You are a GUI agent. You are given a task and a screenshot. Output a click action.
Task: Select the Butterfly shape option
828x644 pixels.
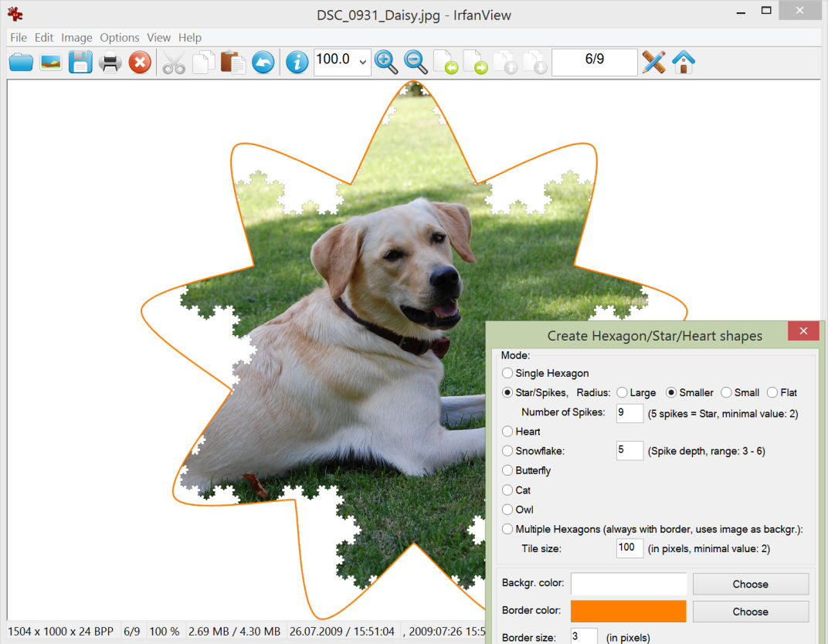click(x=507, y=470)
